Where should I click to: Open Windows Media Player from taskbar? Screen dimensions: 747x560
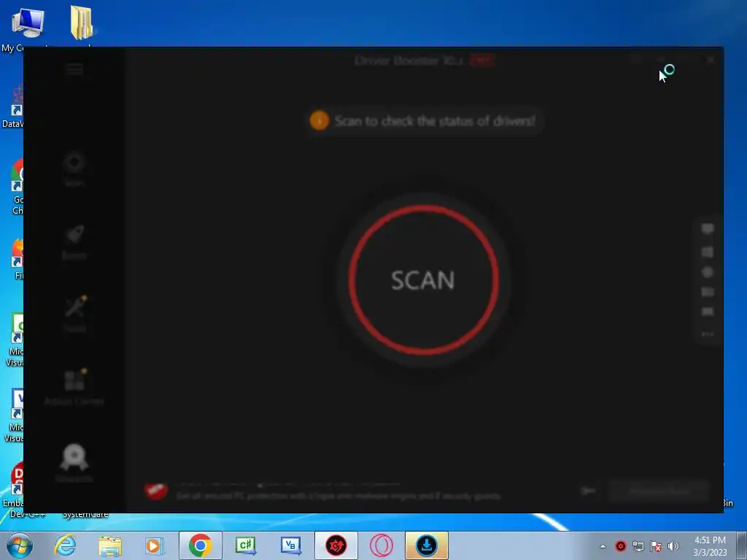point(154,545)
